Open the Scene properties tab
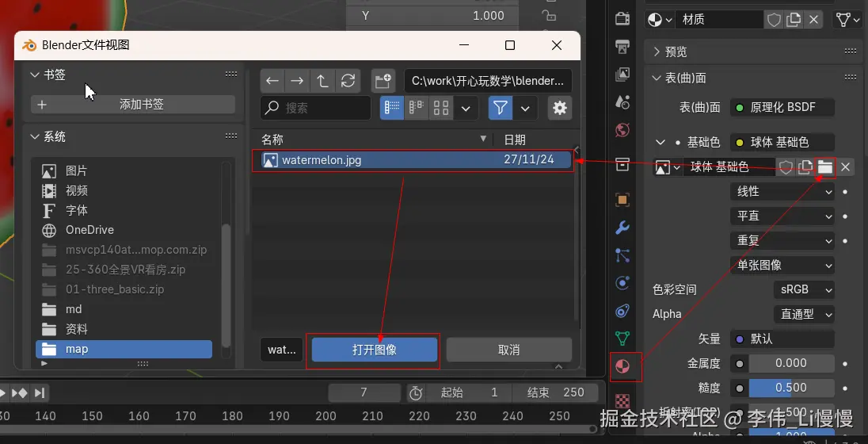 (622, 102)
